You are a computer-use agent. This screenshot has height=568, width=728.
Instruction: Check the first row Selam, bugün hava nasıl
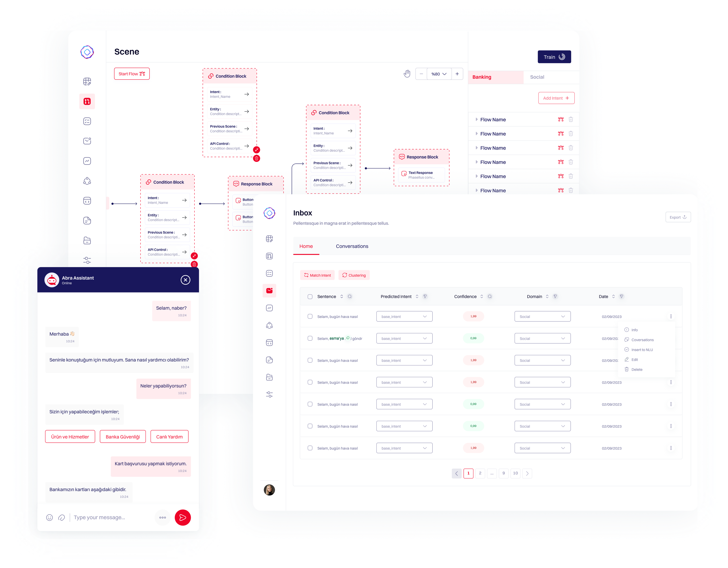(x=310, y=316)
